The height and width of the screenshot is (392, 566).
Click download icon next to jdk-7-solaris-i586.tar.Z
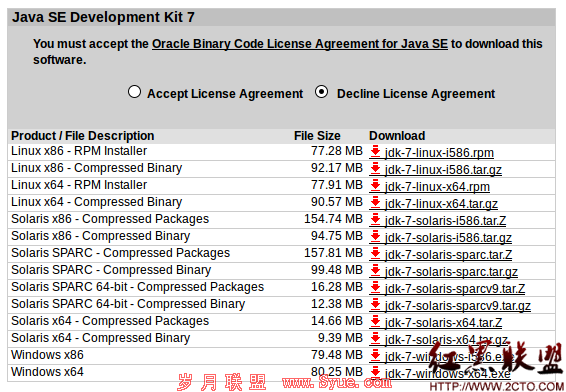coord(375,219)
